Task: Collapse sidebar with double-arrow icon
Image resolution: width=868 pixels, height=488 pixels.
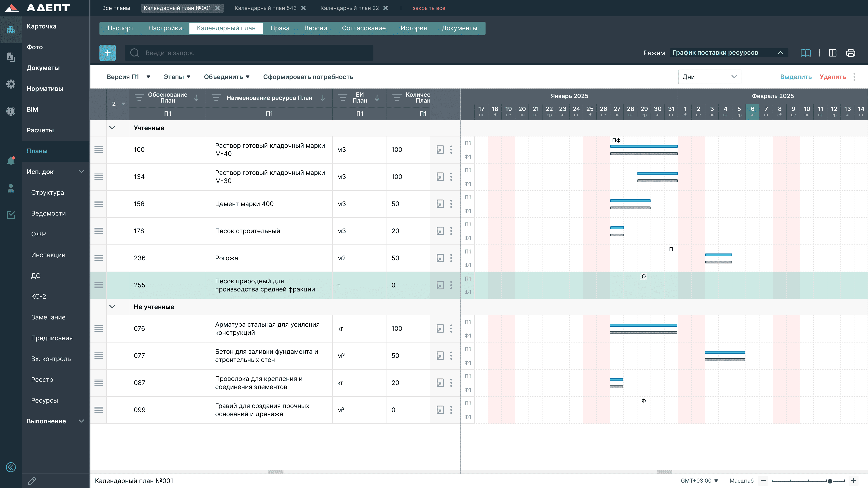Action: point(11,467)
